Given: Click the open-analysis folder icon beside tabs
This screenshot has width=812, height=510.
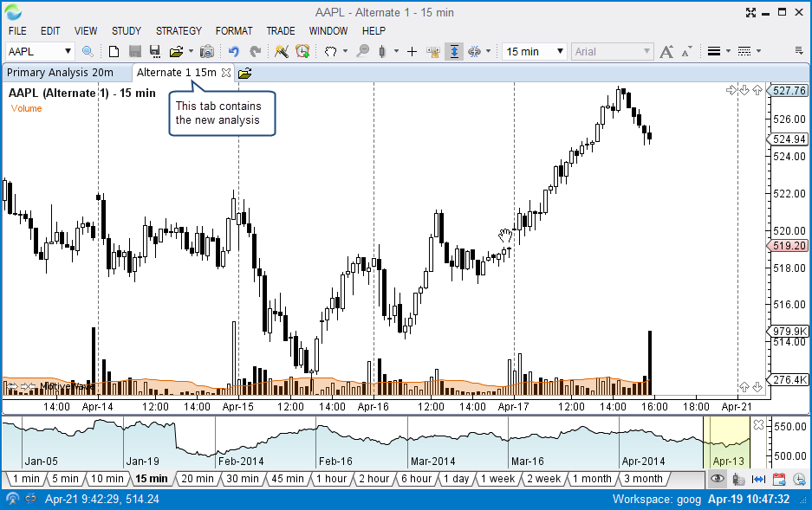Looking at the screenshot, I should 245,74.
